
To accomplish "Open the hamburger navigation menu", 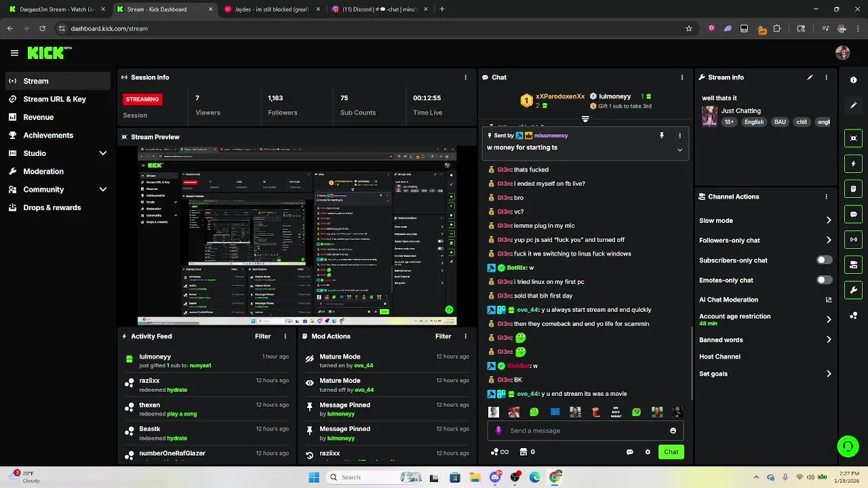I will 14,53.
